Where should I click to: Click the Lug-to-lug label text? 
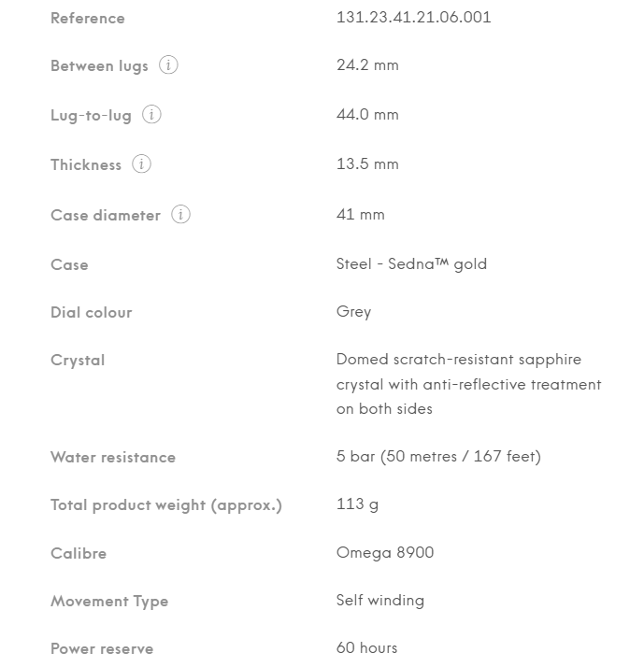pyautogui.click(x=91, y=115)
